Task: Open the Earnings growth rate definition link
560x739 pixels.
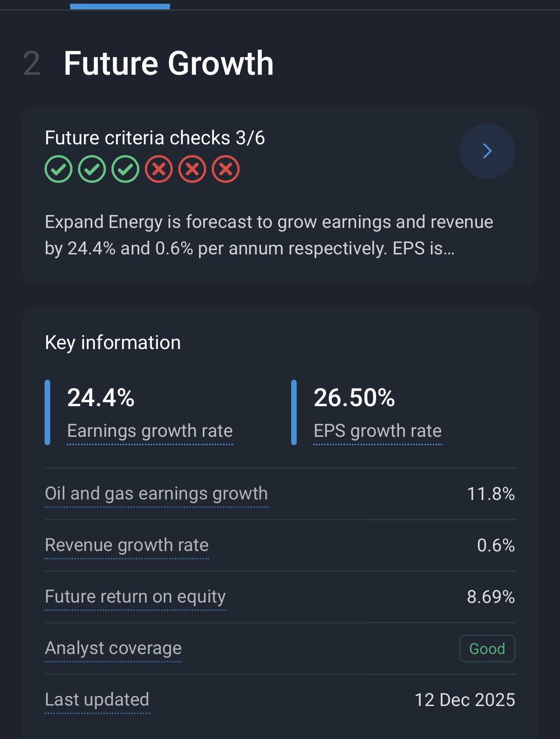Action: (x=150, y=431)
